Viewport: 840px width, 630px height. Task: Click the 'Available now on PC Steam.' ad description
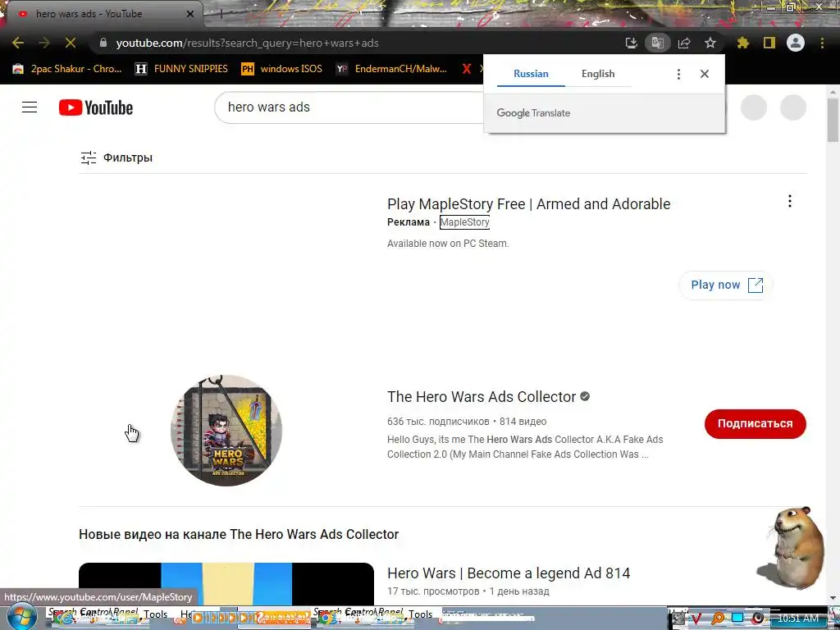tap(448, 243)
